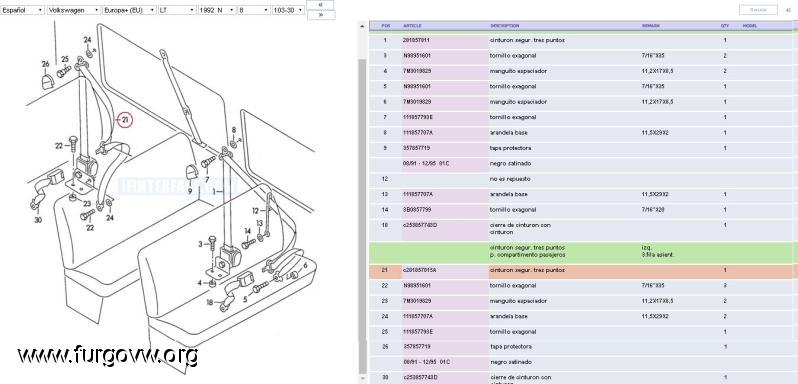Click the next page arrow button

point(321,15)
